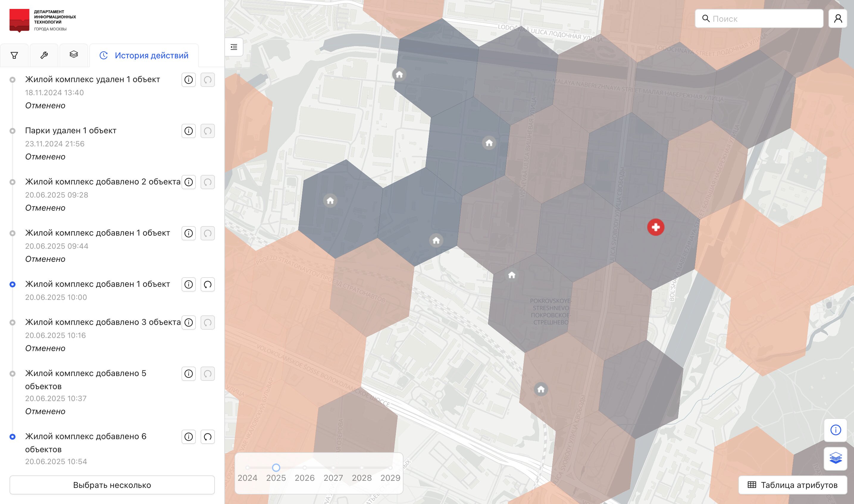Set timeline slider to year 2027

coord(333,468)
